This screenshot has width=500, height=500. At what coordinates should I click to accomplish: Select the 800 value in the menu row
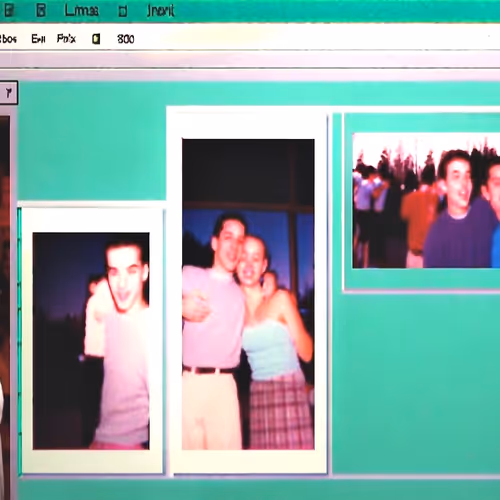(126, 39)
